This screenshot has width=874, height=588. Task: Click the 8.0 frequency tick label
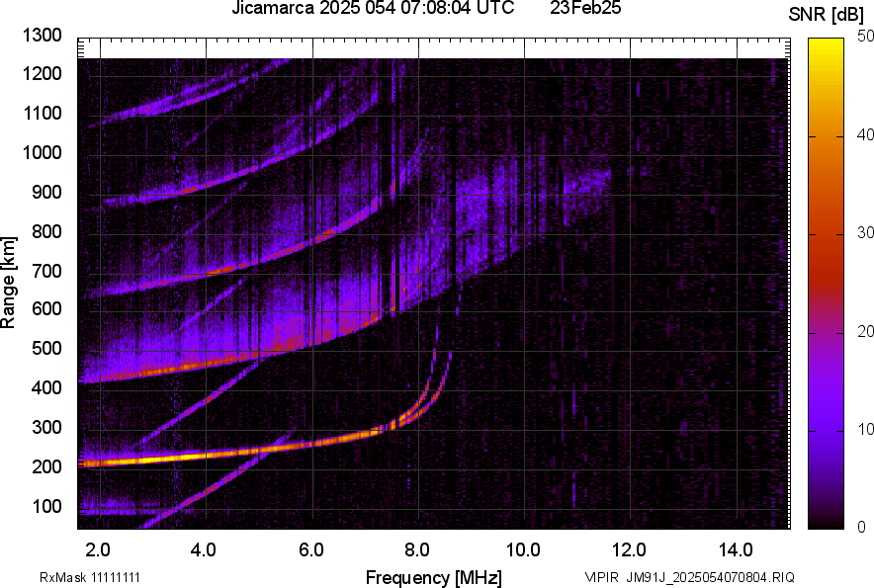(x=417, y=550)
